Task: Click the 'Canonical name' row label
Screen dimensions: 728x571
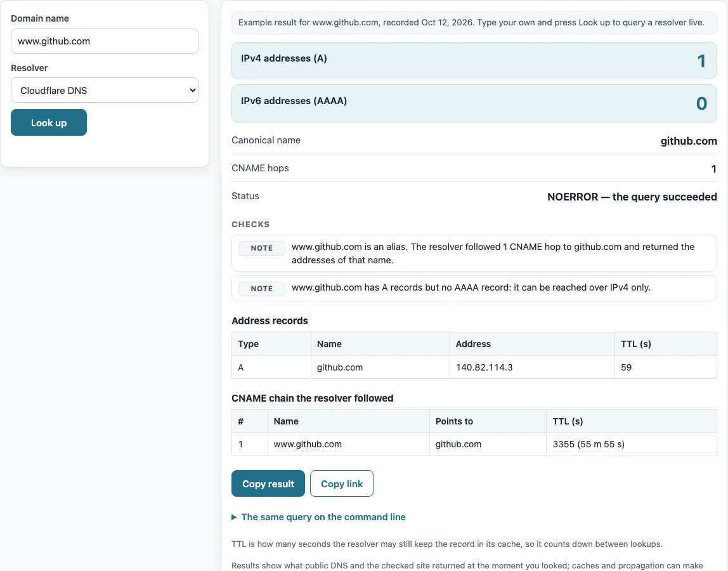Action: point(266,140)
